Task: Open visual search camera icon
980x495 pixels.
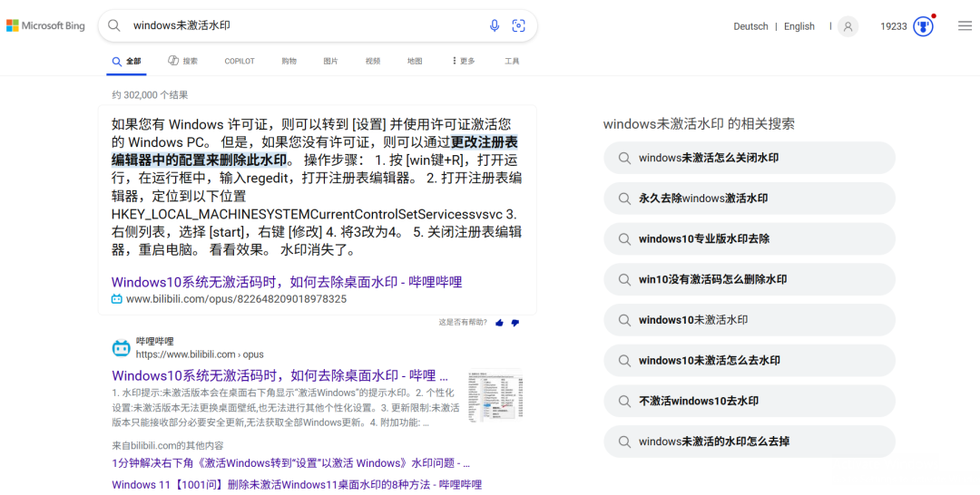Action: pyautogui.click(x=519, y=25)
